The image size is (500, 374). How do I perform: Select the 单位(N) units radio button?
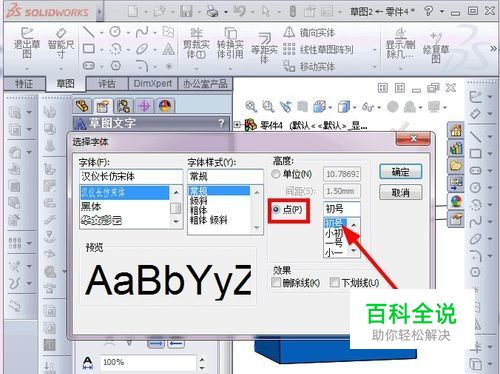point(276,174)
